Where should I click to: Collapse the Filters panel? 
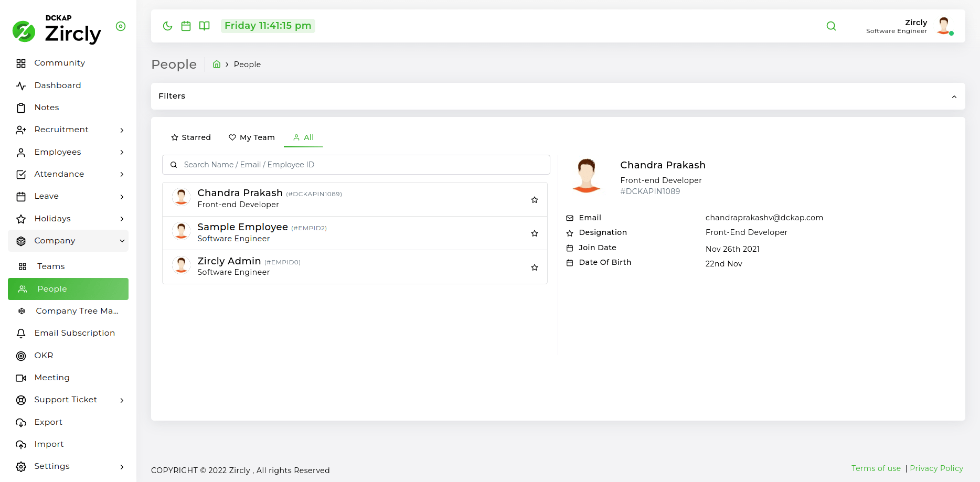pyautogui.click(x=954, y=97)
